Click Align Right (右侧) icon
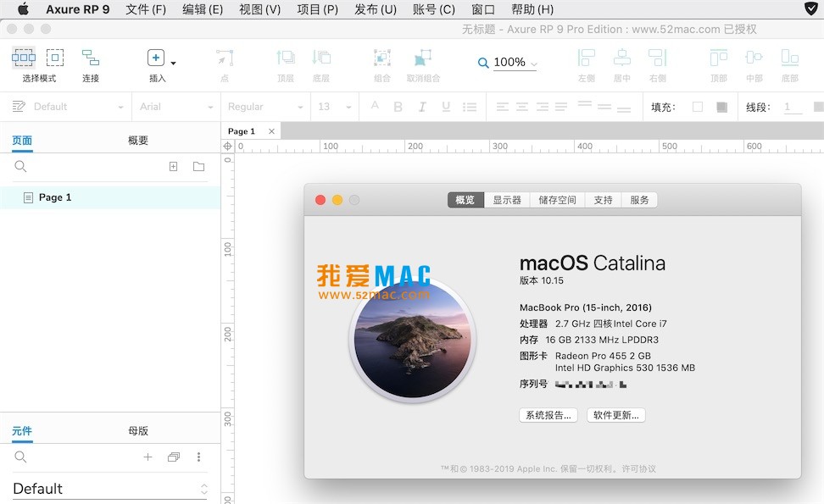 (x=657, y=58)
